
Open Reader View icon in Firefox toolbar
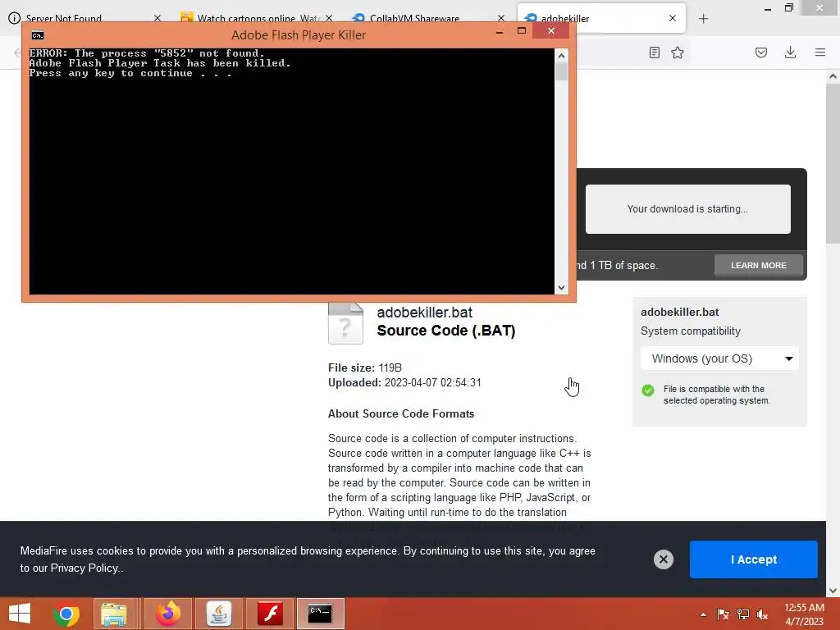[654, 52]
